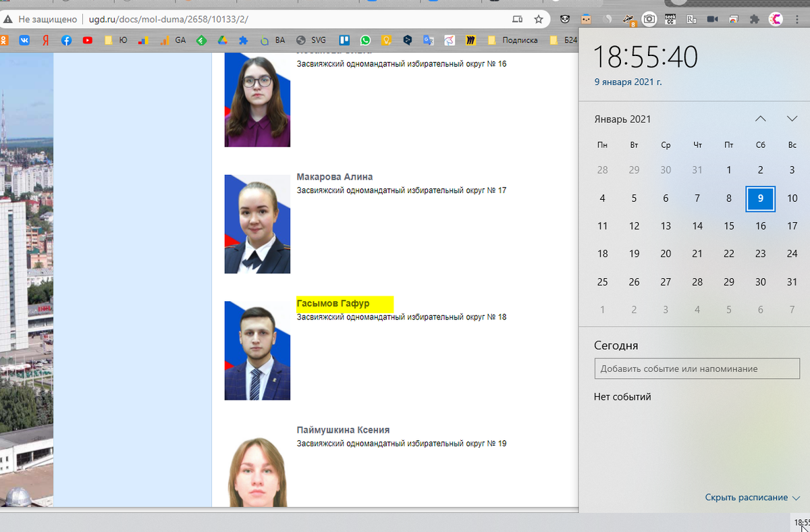Click the Скрыть расписание link

[747, 497]
